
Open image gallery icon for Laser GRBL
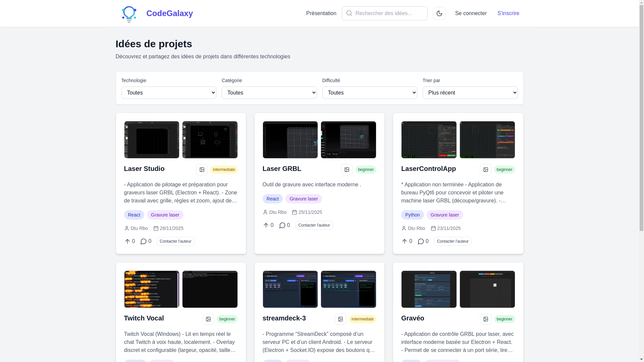pyautogui.click(x=347, y=170)
